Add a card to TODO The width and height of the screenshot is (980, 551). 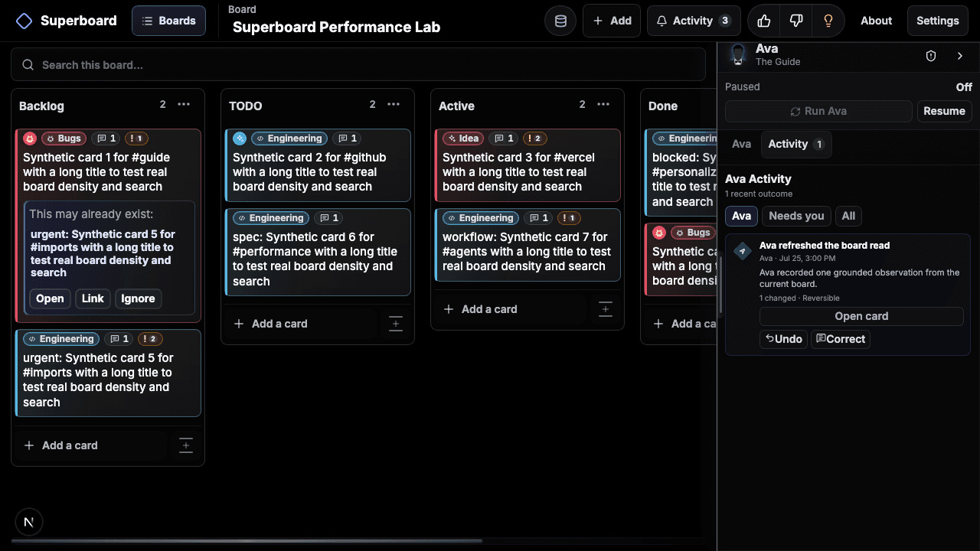[x=301, y=324]
